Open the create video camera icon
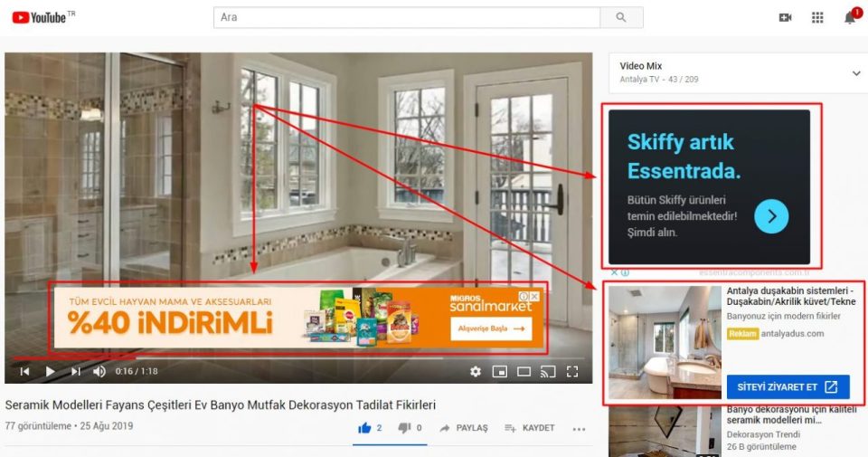This screenshot has height=457, width=868. [x=785, y=18]
